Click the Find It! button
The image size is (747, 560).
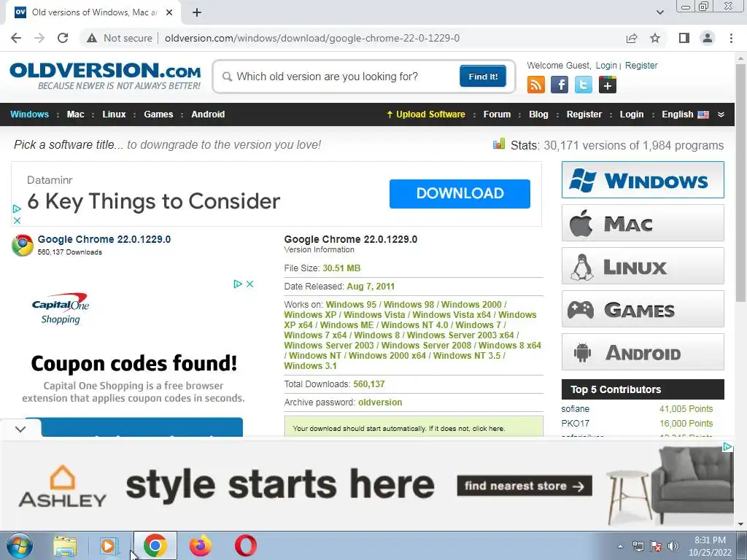[483, 77]
